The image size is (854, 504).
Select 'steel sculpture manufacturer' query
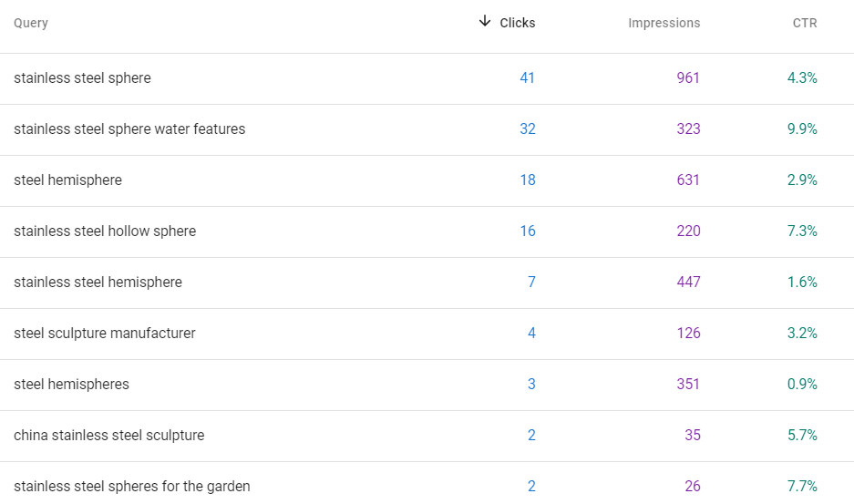[105, 334]
